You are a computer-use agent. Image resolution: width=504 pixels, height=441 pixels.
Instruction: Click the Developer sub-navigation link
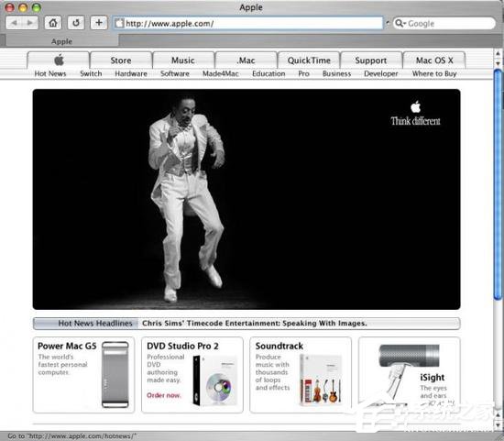point(381,73)
